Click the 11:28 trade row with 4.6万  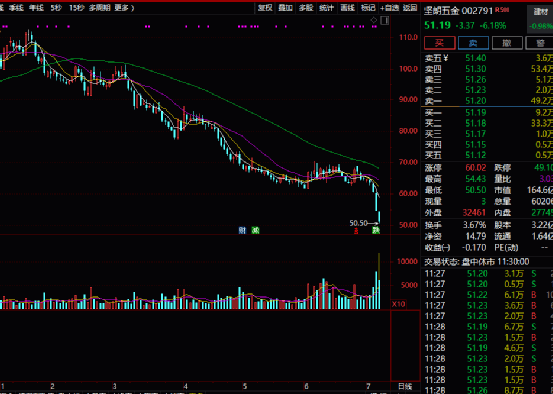(488, 348)
